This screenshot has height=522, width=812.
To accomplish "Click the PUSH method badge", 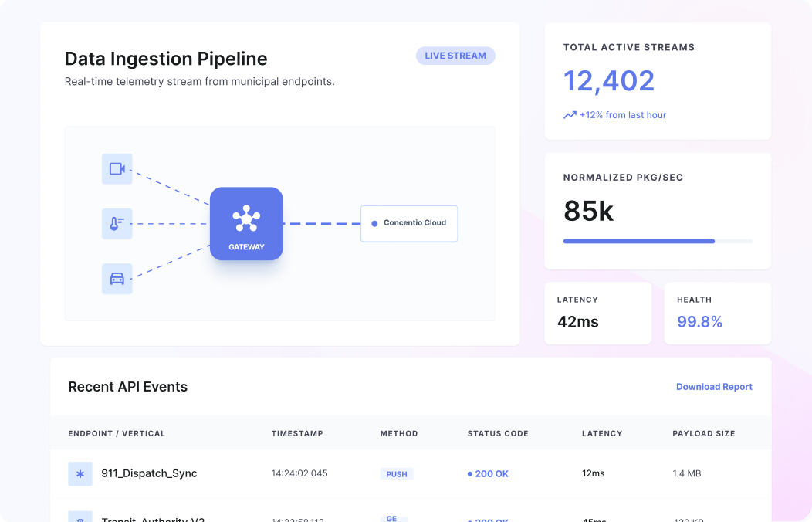I will coord(396,474).
